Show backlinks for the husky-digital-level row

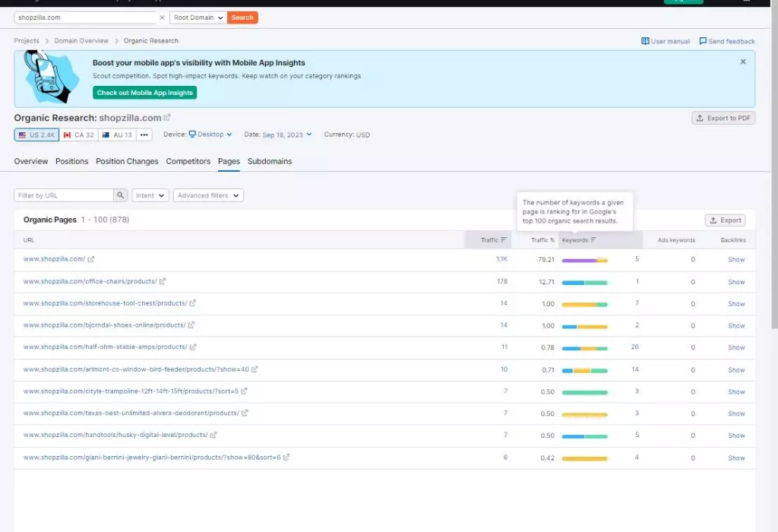tap(736, 435)
